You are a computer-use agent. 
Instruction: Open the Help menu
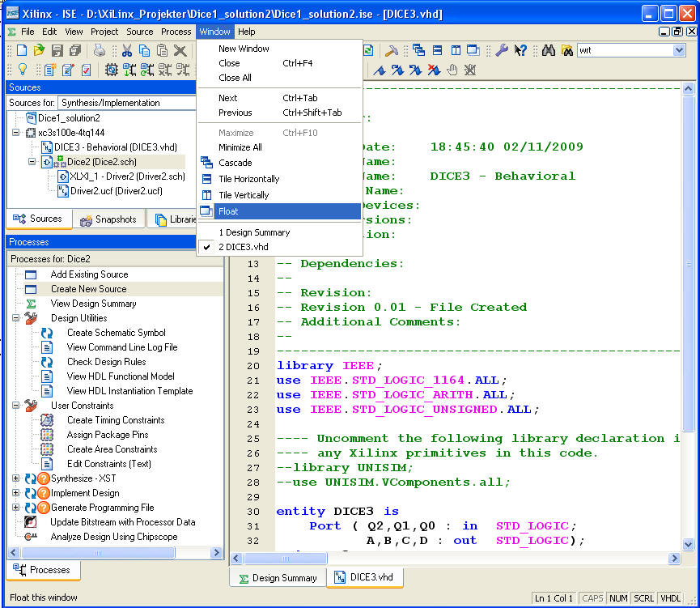pos(247,32)
